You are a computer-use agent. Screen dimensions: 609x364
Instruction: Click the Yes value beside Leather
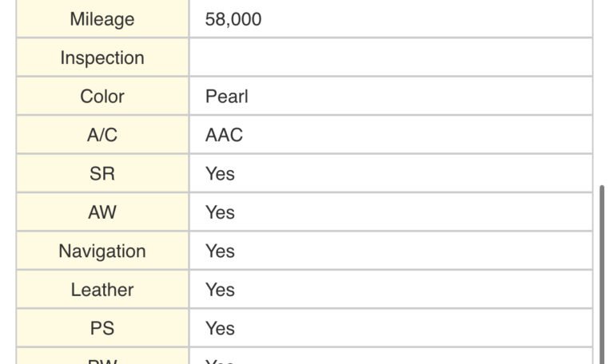click(220, 290)
